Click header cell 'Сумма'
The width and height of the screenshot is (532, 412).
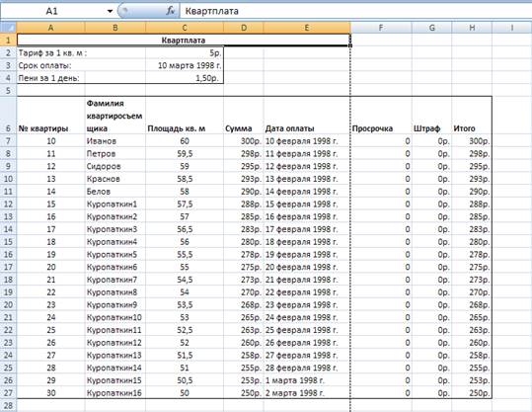pyautogui.click(x=244, y=116)
